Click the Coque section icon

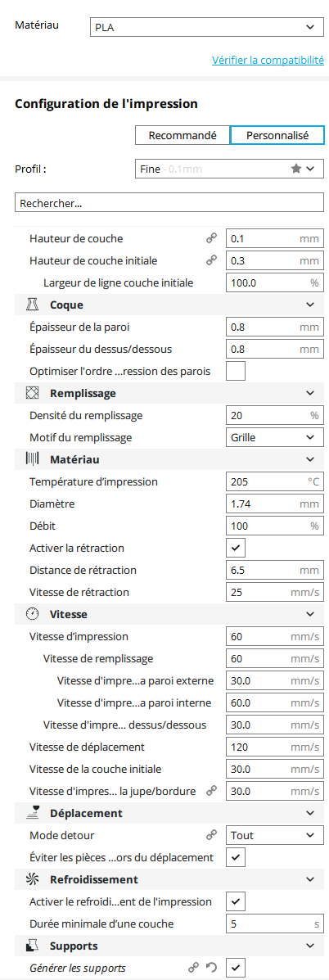pos(33,305)
